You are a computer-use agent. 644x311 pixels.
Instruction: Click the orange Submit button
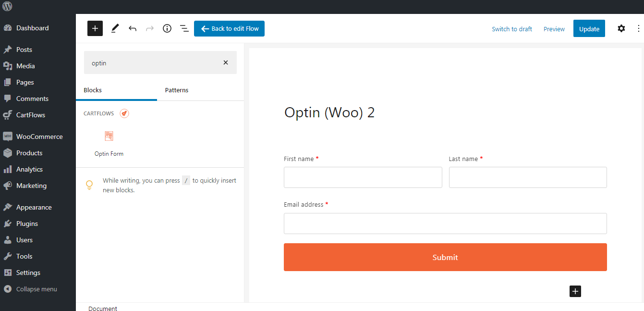pos(445,257)
